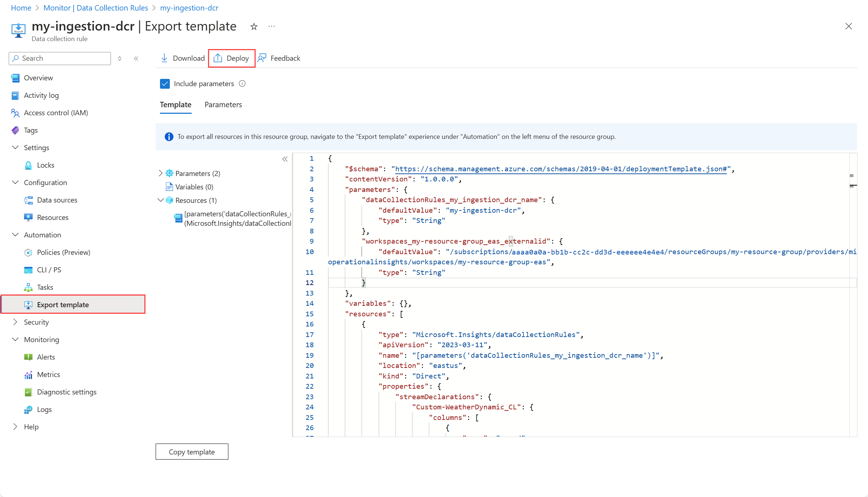The width and height of the screenshot is (868, 497).
Task: Select the Metrics chart icon
Action: 28,374
